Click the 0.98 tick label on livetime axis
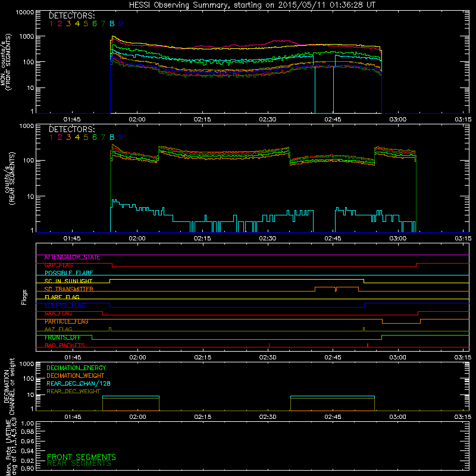This screenshot has width=476, height=476. 27,432
